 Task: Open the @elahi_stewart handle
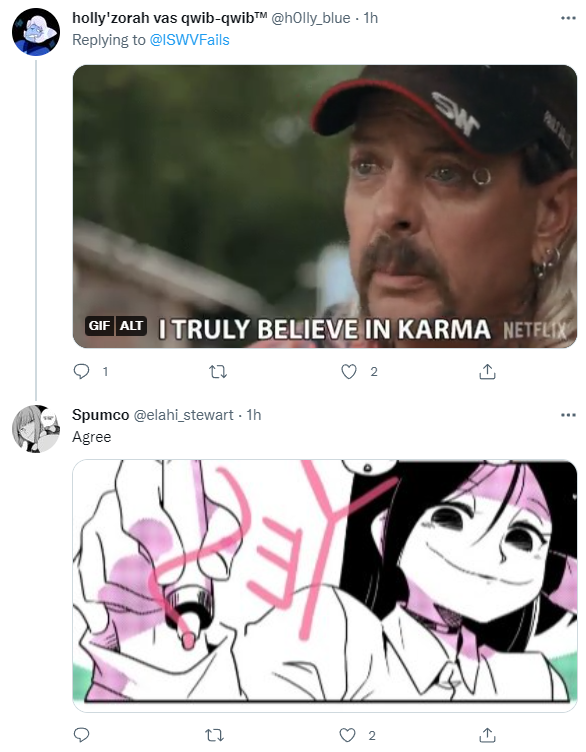[183, 415]
